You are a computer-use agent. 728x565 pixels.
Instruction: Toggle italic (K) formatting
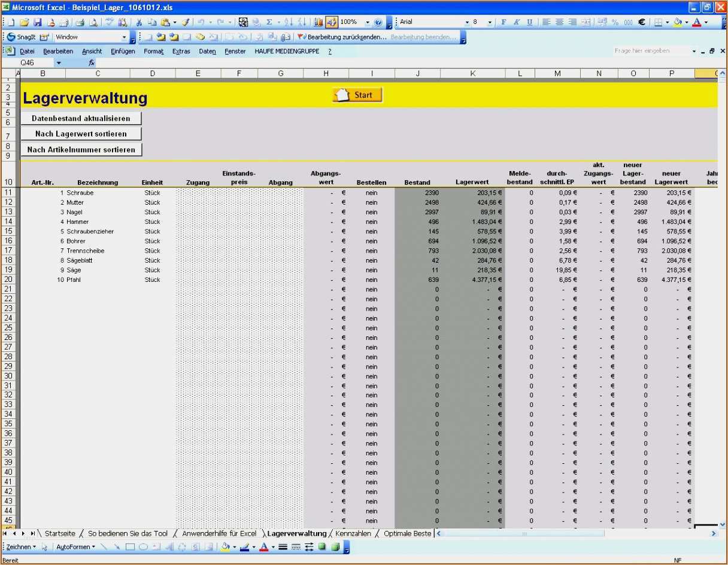pos(515,22)
